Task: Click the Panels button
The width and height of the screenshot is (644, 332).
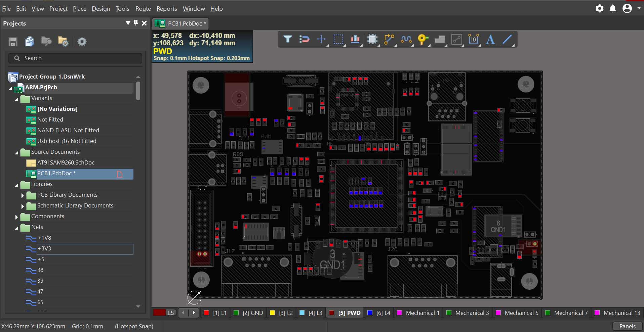Action: coord(627,326)
